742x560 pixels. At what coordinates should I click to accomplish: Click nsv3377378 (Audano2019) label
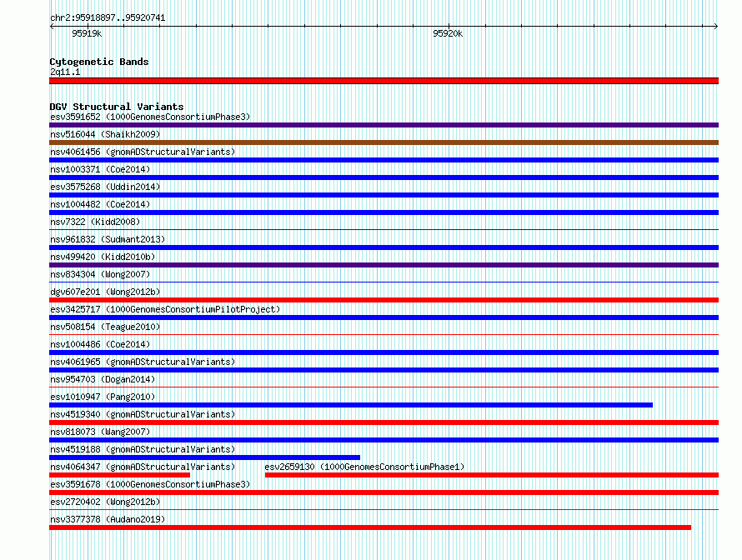coord(108,519)
